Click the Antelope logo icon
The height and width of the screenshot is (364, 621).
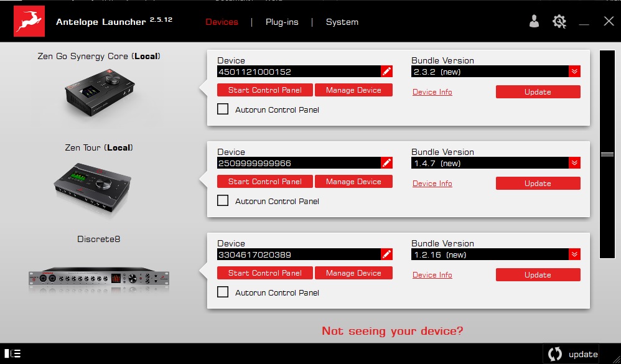coord(29,21)
